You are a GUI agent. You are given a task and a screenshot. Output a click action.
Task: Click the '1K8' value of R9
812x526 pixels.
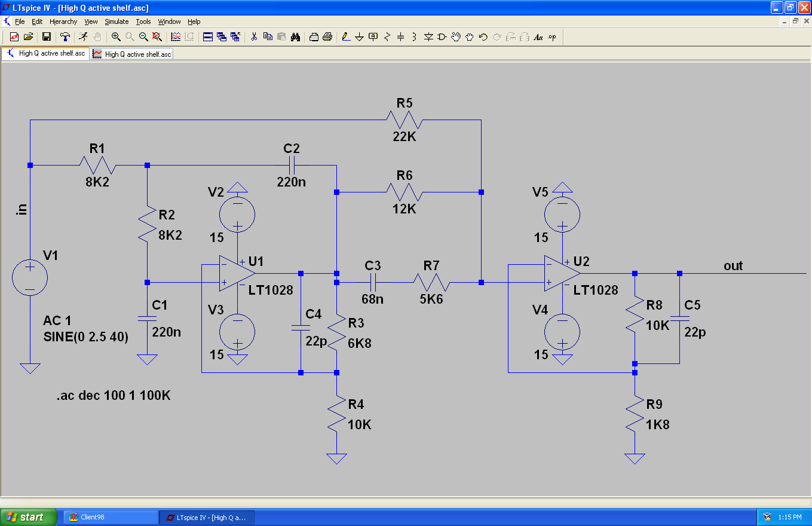[x=658, y=424]
